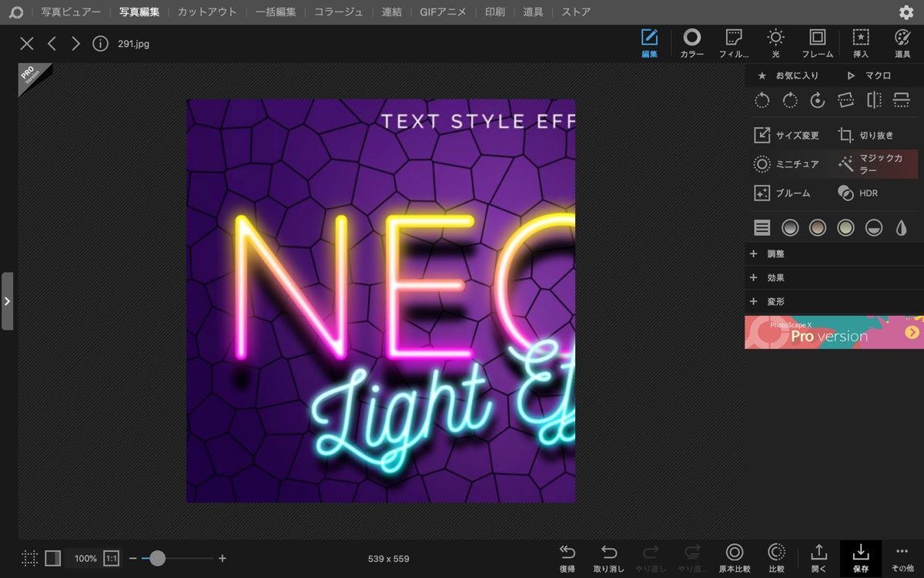Select the 切り抜き crop tool
The image size is (924, 578).
[x=866, y=136]
